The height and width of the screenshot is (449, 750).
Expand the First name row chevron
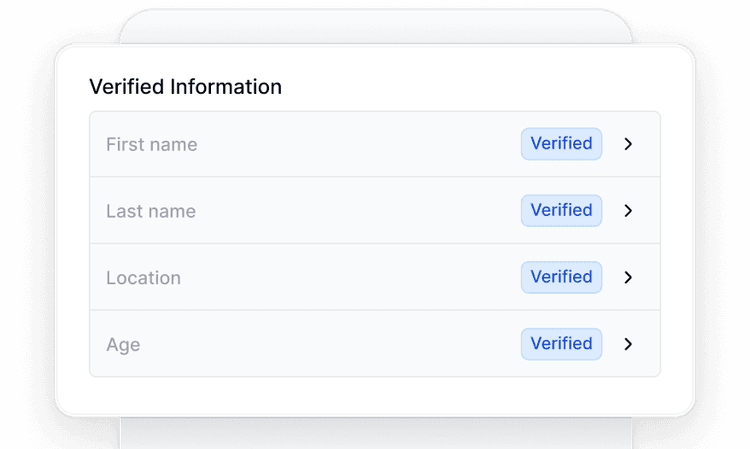coord(628,144)
